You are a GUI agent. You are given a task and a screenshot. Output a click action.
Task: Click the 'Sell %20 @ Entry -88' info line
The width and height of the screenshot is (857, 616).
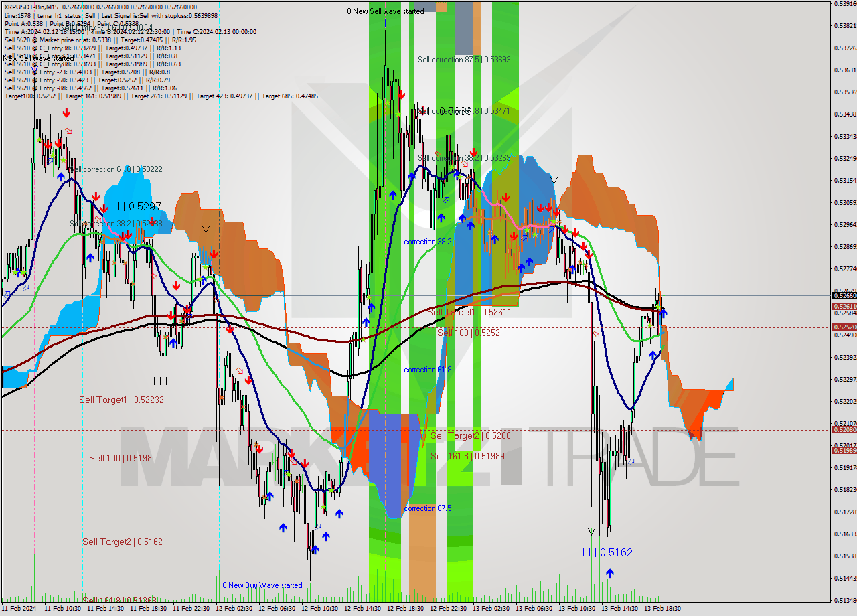(90, 88)
